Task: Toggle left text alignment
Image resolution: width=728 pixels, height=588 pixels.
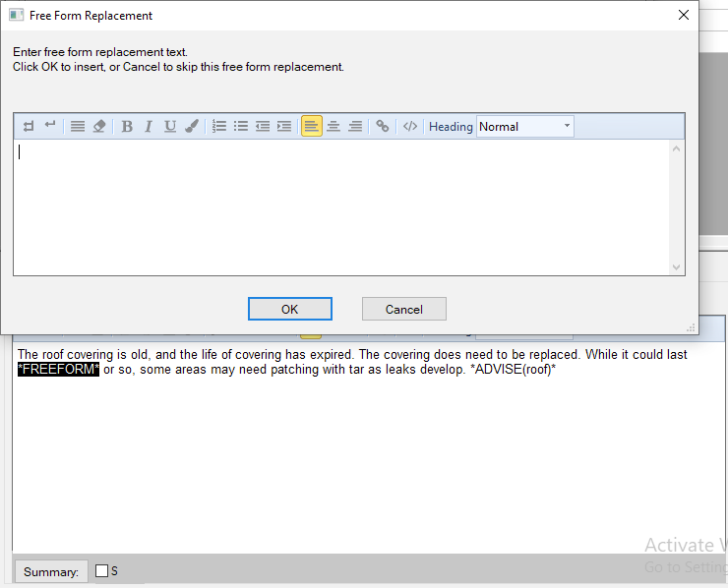Action: [311, 126]
